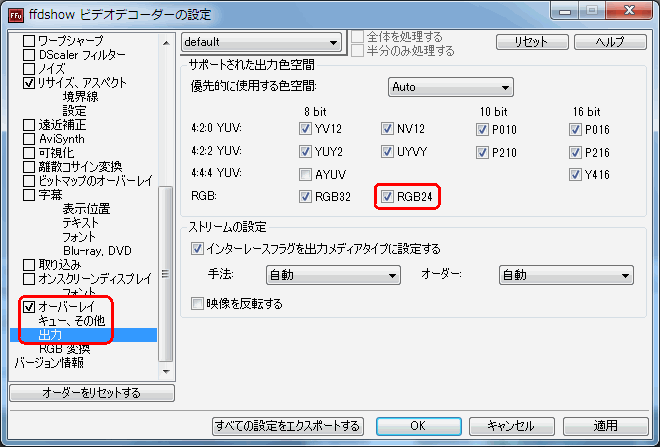Select キュー、その他 tree item
The height and width of the screenshot is (447, 660).
click(x=72, y=321)
